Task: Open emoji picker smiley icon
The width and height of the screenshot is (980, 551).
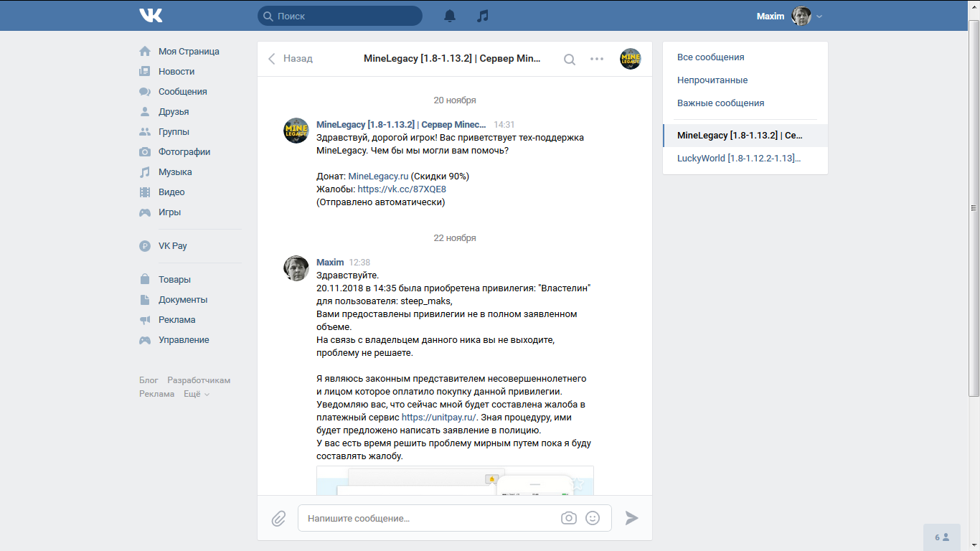Action: coord(593,518)
